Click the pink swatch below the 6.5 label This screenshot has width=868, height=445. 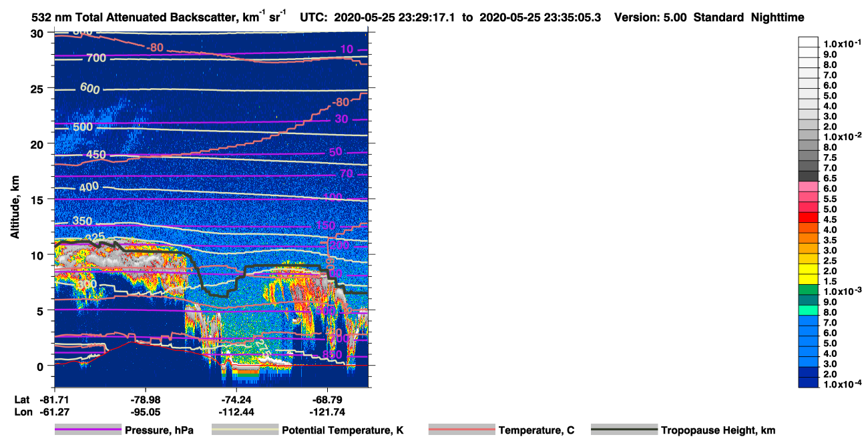pos(808,187)
